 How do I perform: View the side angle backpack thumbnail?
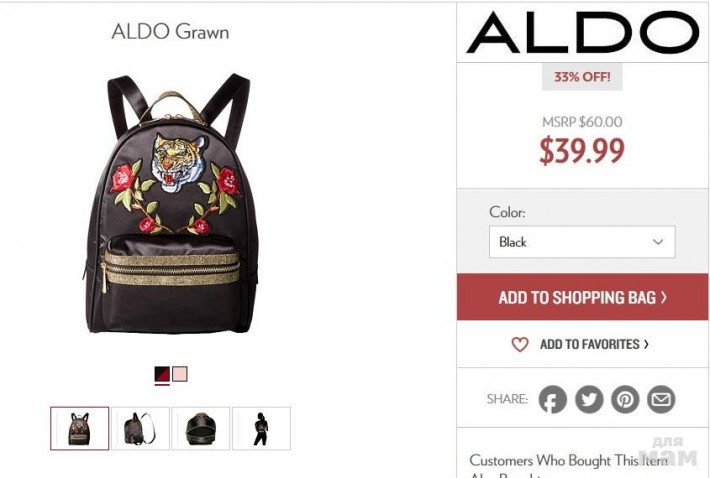tap(140, 428)
